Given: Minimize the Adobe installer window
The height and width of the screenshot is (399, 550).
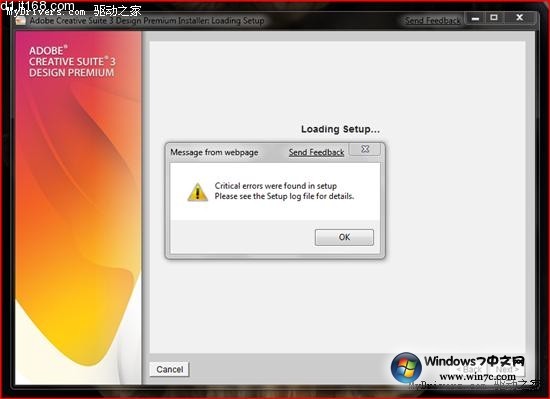Looking at the screenshot, I should [475, 18].
